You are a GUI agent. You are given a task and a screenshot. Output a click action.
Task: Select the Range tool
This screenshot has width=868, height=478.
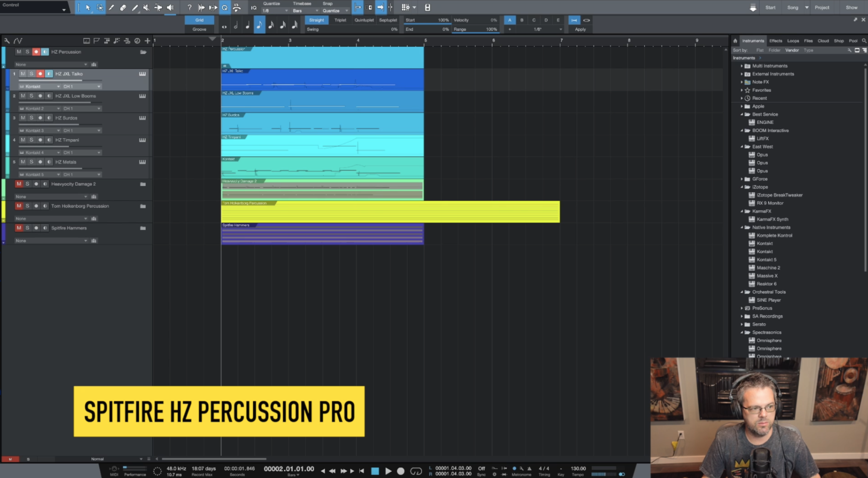click(100, 7)
